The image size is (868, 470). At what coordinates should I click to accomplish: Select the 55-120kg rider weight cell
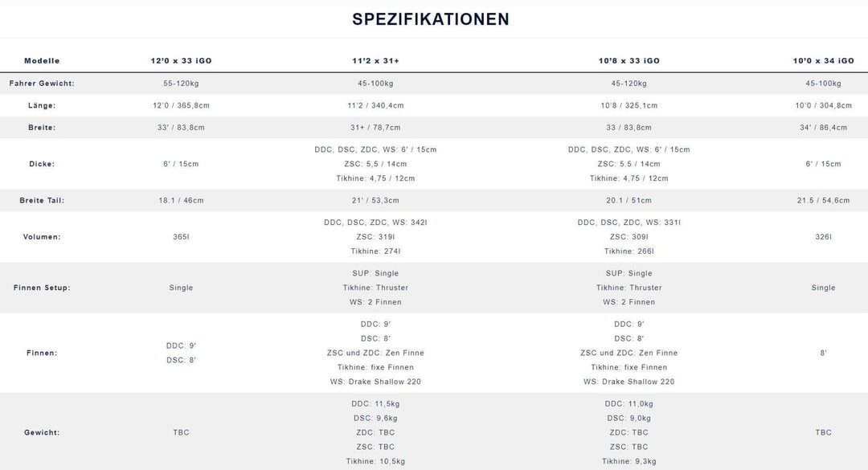(182, 84)
